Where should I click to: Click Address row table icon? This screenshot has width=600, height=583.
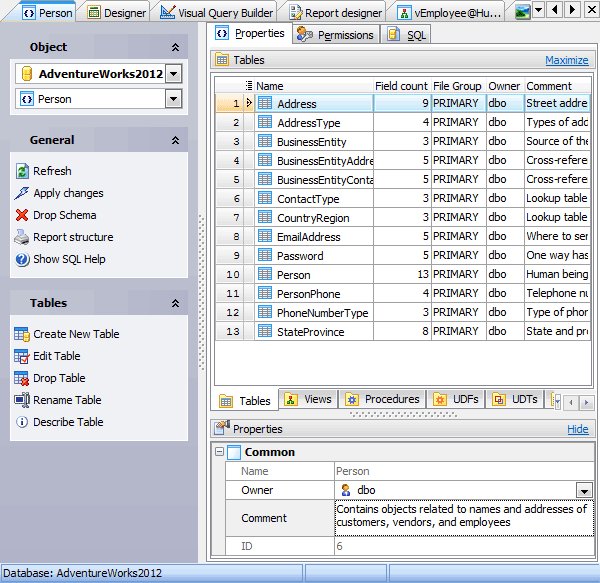pos(265,103)
